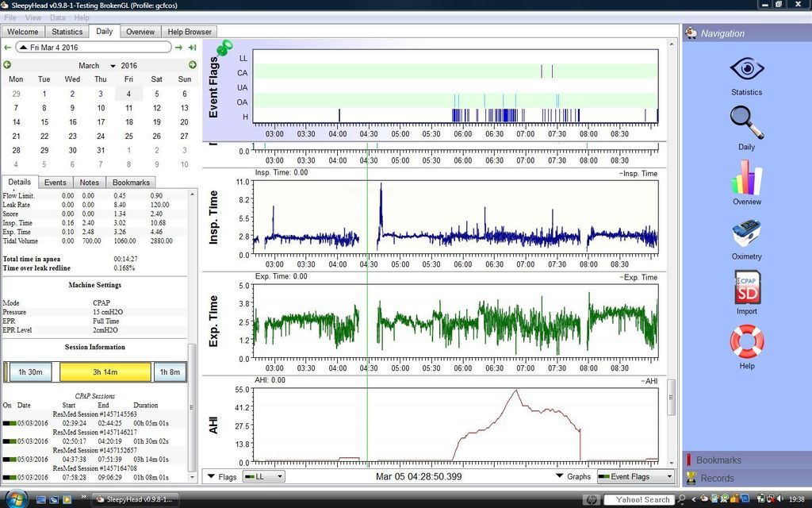The image size is (812, 508).
Task: Open the LL flag type combo box
Action: [263, 476]
